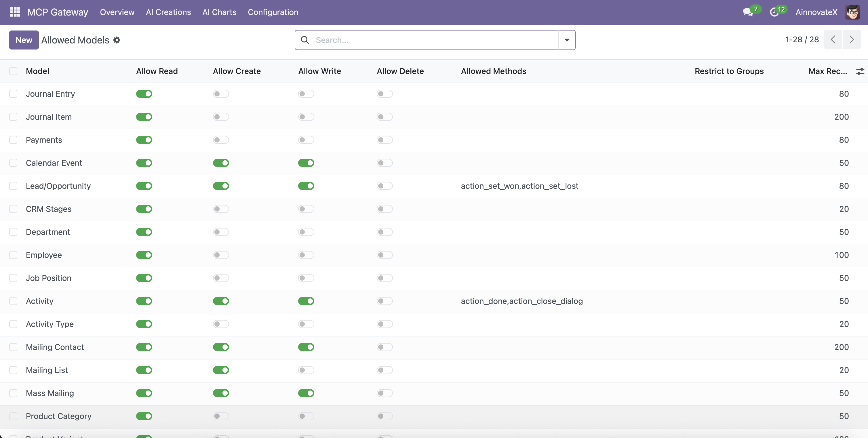
Task: Open the apps grid menu icon
Action: [x=15, y=12]
